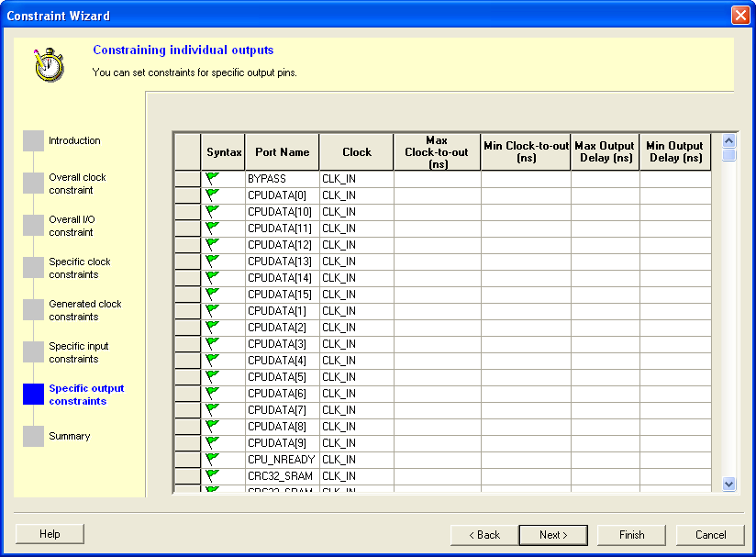This screenshot has width=756, height=557.
Task: Click the syntax flag in the CPUDATA[10] row
Action: click(212, 211)
